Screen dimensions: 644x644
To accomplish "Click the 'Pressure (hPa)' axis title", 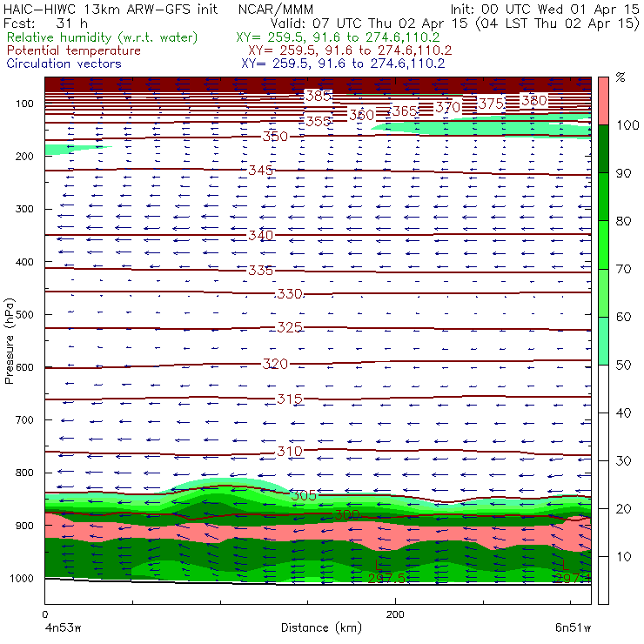I will 9,341.
